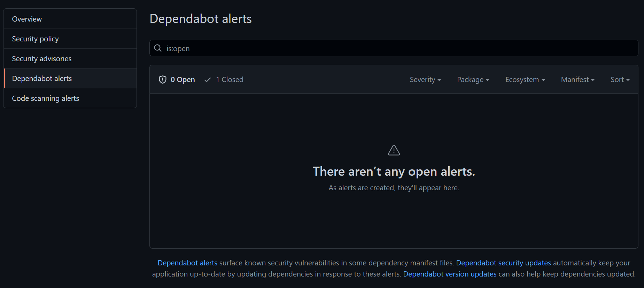
Task: Select Dependabot alerts sidebar item
Action: tap(42, 79)
